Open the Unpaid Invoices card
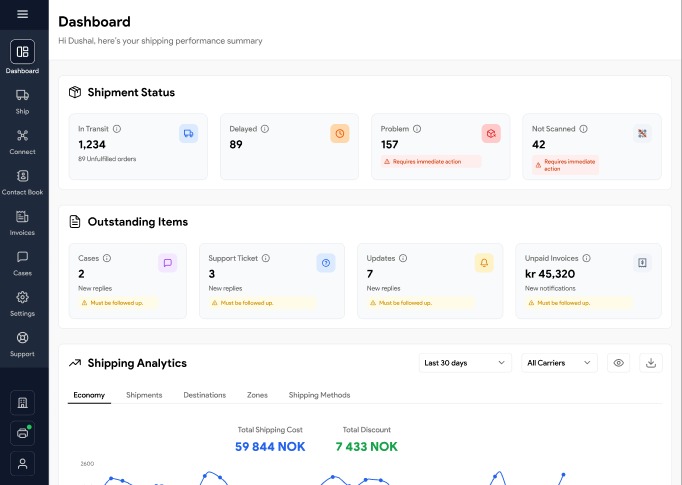The image size is (682, 485). pyautogui.click(x=592, y=280)
